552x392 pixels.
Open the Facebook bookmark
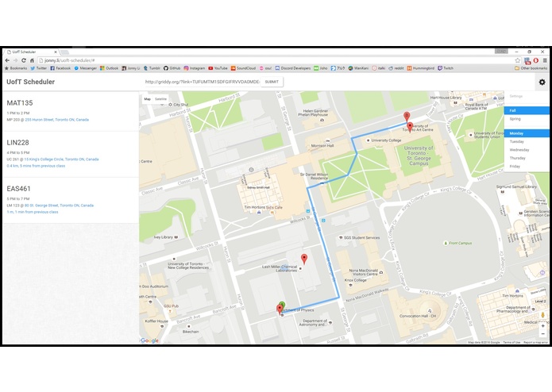click(60, 68)
